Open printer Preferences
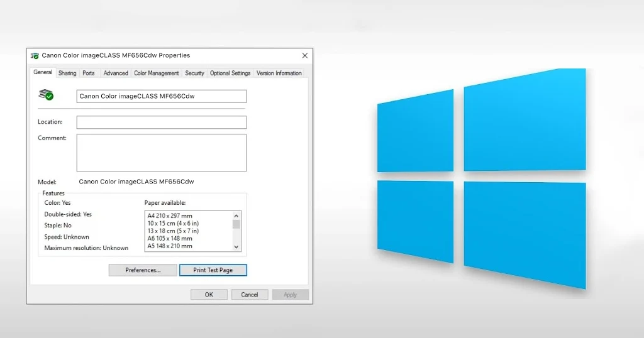The image size is (644, 338). coord(143,270)
